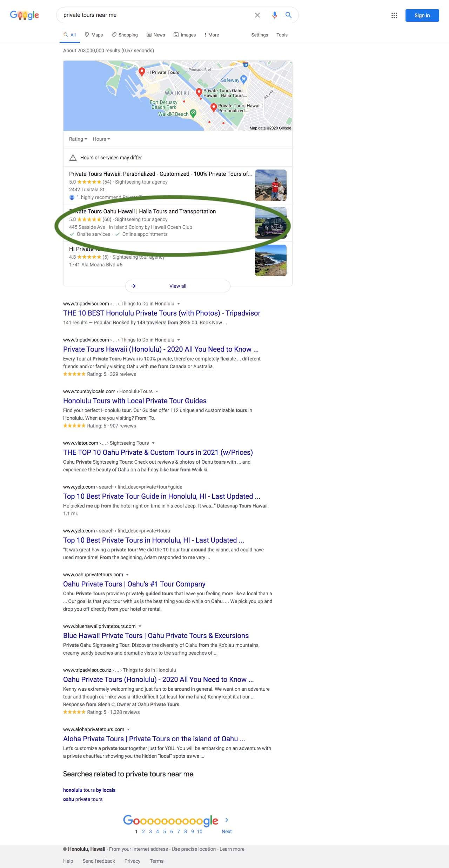
Task: Switch to the Shopping tab
Action: tap(125, 35)
